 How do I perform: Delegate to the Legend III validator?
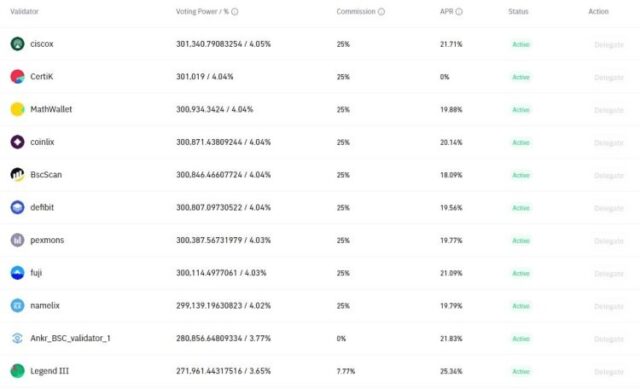click(609, 371)
